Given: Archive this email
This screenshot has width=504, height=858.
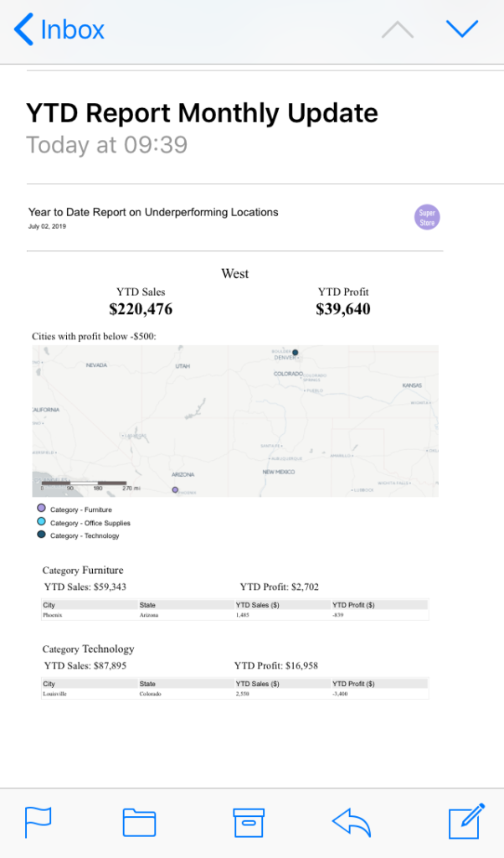Looking at the screenshot, I should 248,821.
